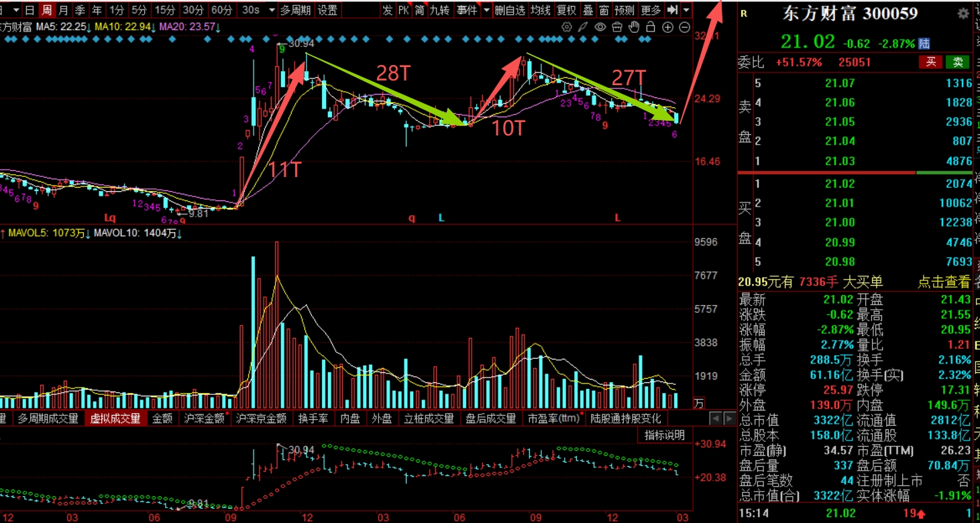
Task: Click the 简 simplified view button
Action: [419, 10]
